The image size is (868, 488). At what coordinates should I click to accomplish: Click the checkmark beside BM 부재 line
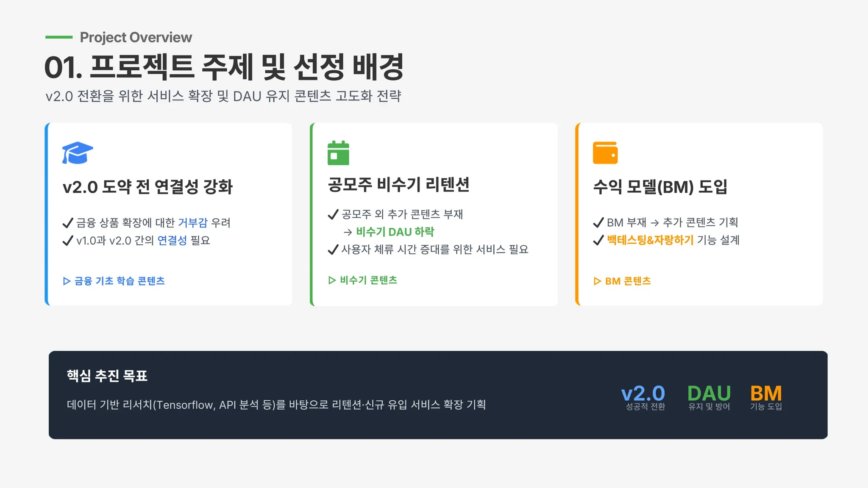598,222
